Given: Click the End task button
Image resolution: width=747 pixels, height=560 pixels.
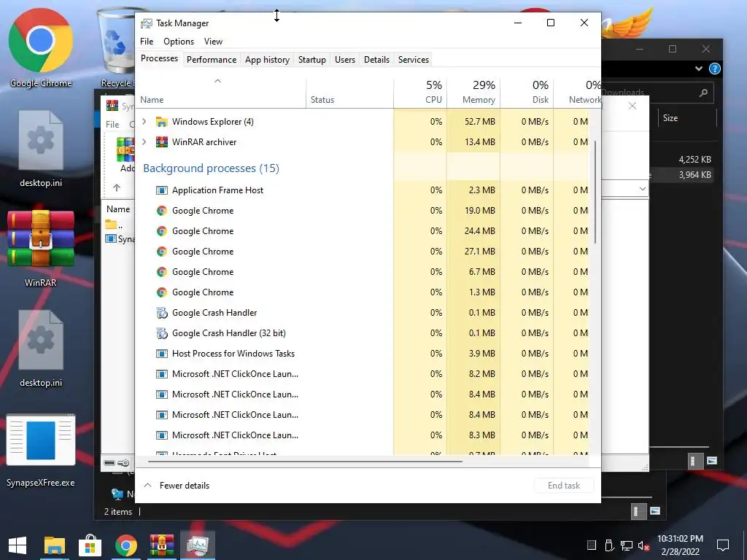Looking at the screenshot, I should 564,485.
